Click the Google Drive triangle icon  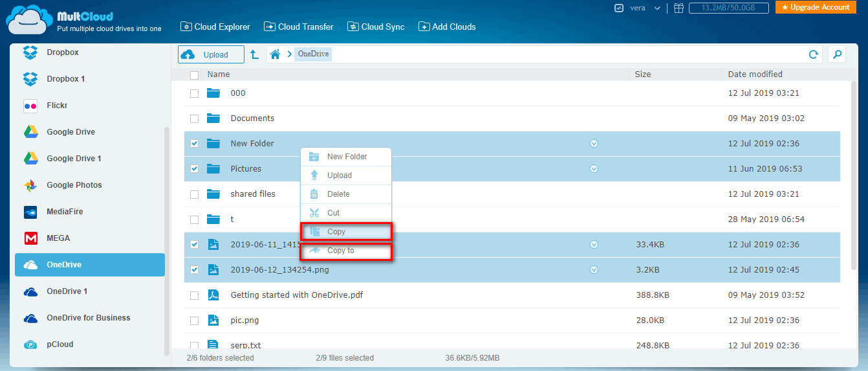(30, 131)
